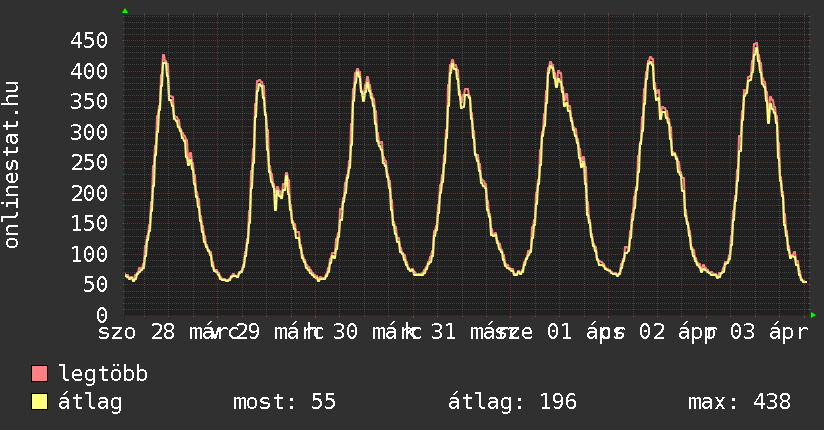Screen dimensions: 824x430
Task: Click the 'átlag: 196' average statistic
Action: coord(513,402)
